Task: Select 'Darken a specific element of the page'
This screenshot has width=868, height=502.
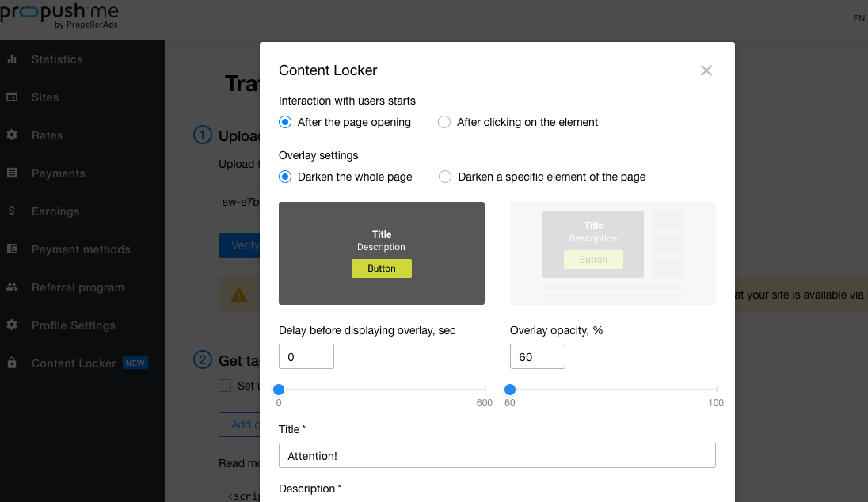Action: coord(444,177)
